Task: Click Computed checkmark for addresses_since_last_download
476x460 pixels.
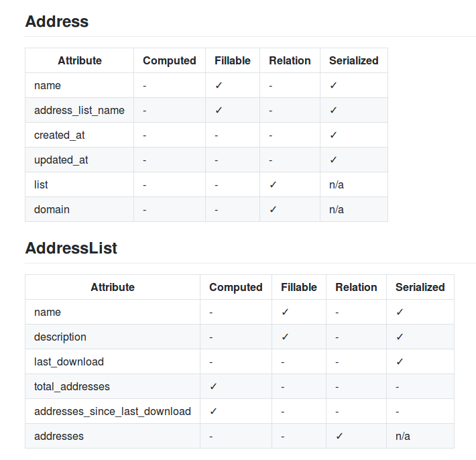Action: [213, 411]
